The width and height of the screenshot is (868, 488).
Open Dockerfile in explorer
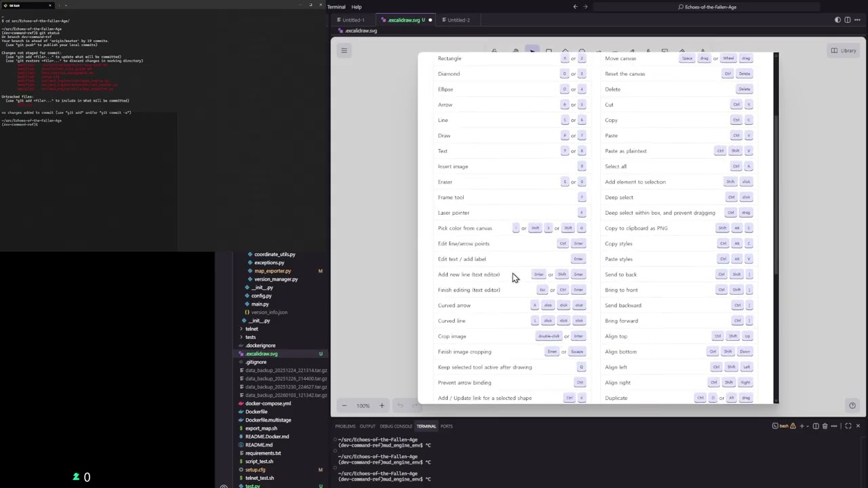point(256,411)
